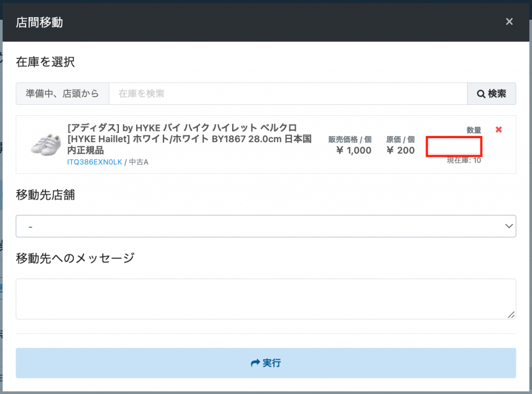The height and width of the screenshot is (394, 532).
Task: Click the white sneaker thumbnail
Action: coord(46,145)
